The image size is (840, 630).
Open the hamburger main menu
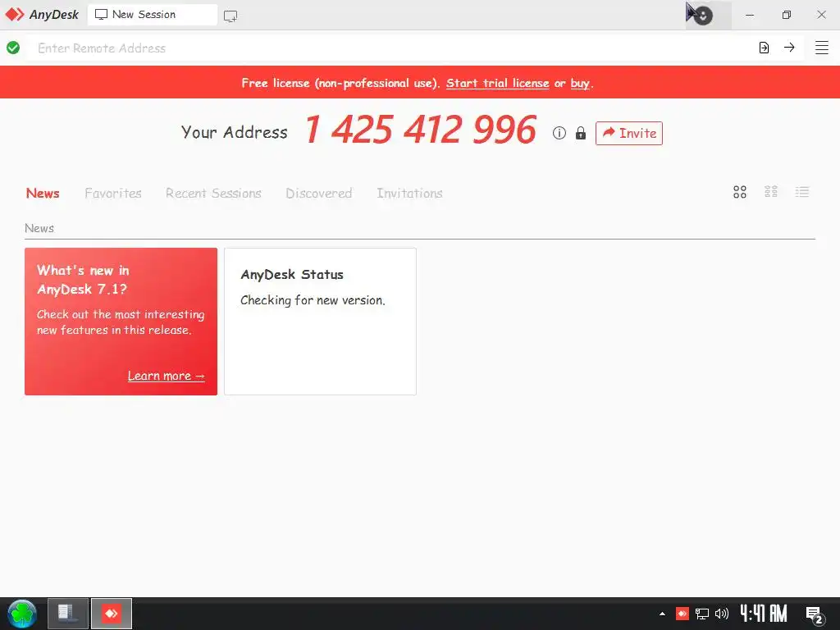tap(822, 48)
